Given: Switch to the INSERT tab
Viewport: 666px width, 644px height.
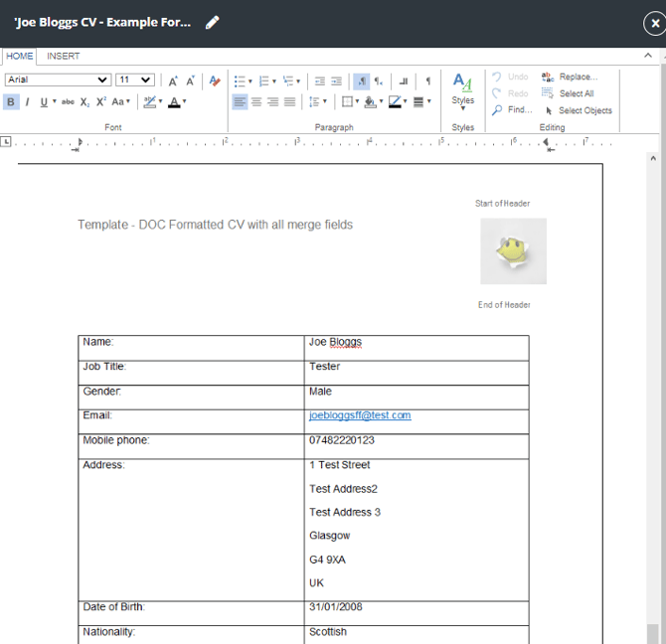Looking at the screenshot, I should [64, 56].
